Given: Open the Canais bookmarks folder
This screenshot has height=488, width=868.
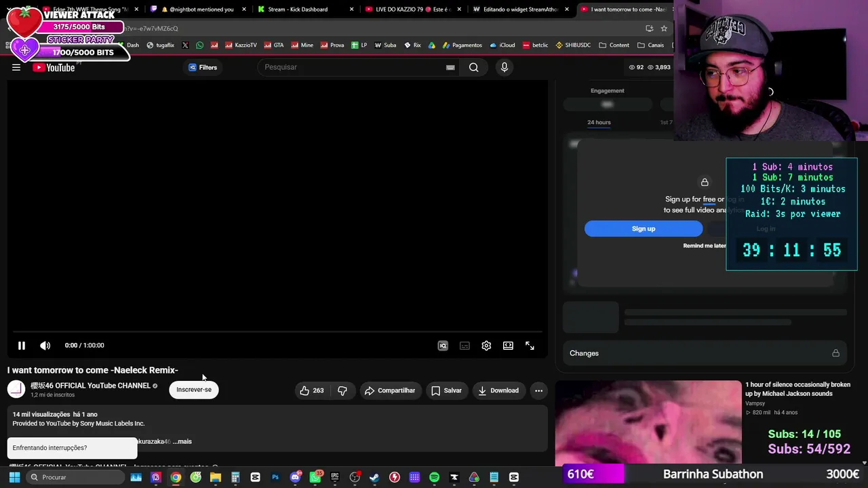Looking at the screenshot, I should (x=650, y=45).
